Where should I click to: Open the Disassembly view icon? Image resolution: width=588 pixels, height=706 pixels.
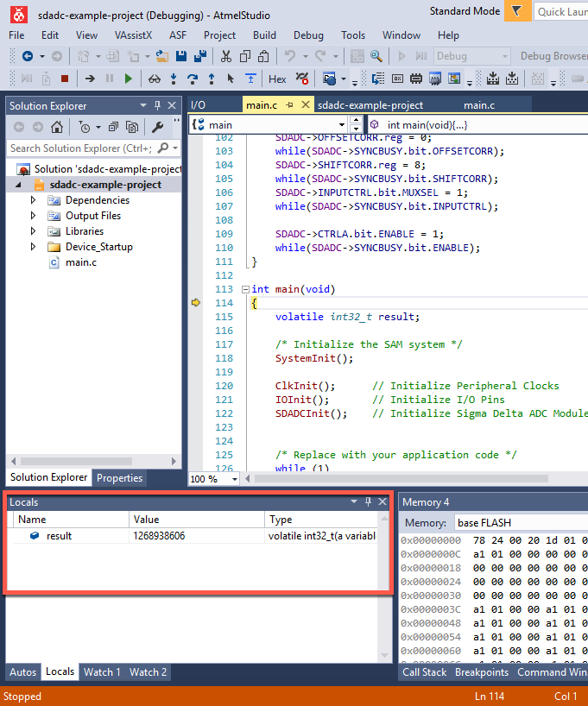(x=378, y=79)
